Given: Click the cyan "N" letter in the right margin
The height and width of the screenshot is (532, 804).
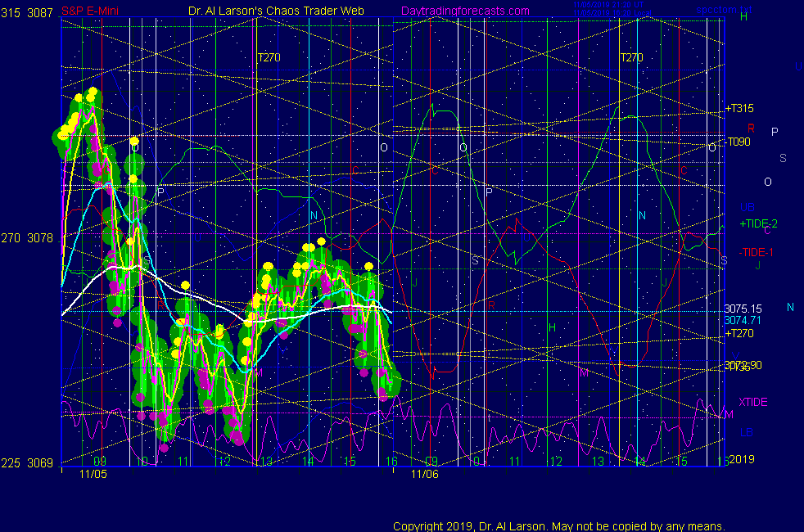Looking at the screenshot, I should coord(790,308).
